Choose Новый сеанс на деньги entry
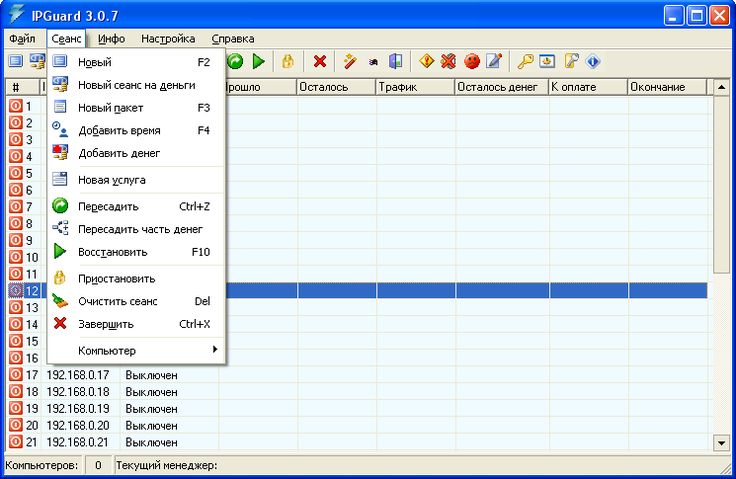The image size is (736, 479). (136, 85)
